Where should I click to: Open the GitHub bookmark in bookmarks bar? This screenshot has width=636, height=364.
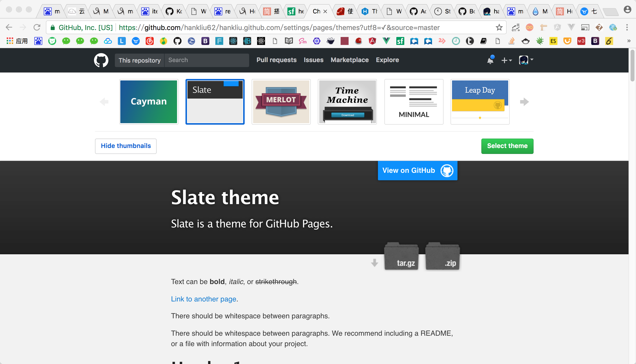[x=178, y=41]
